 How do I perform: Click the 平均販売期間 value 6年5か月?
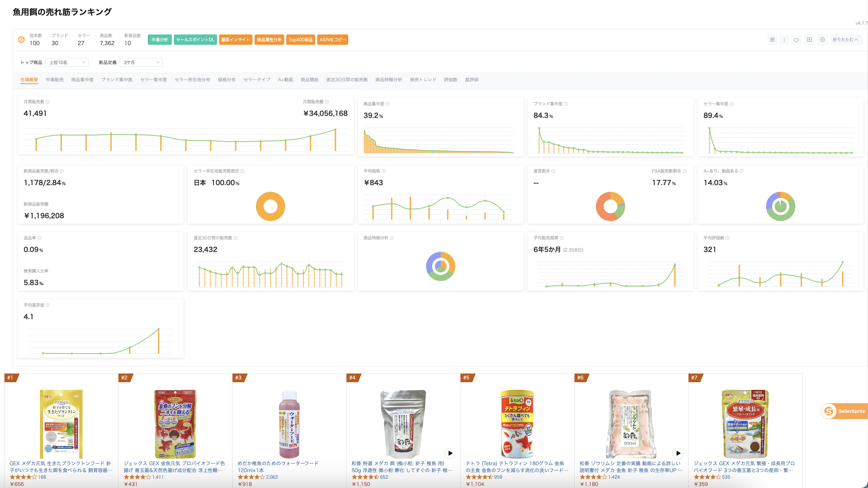(547, 250)
